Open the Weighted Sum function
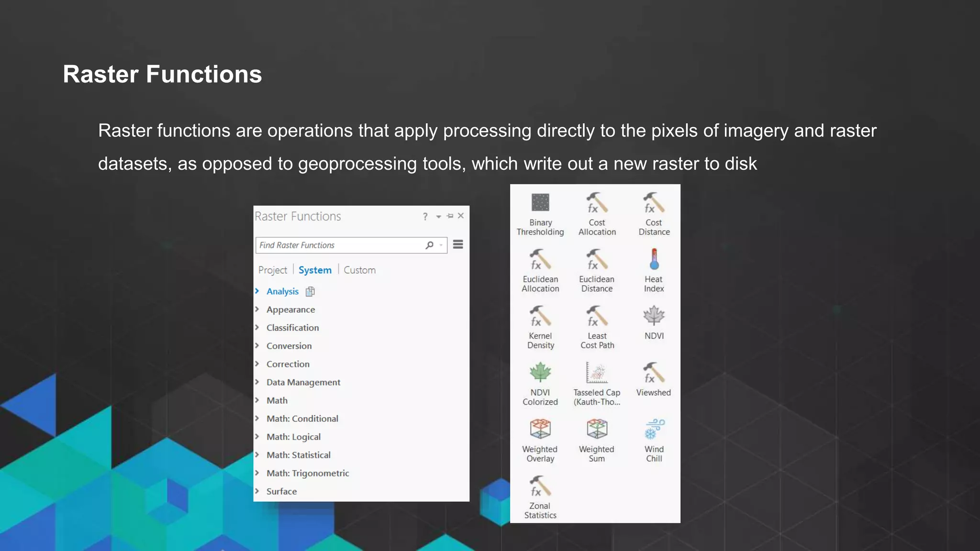 [x=597, y=441]
